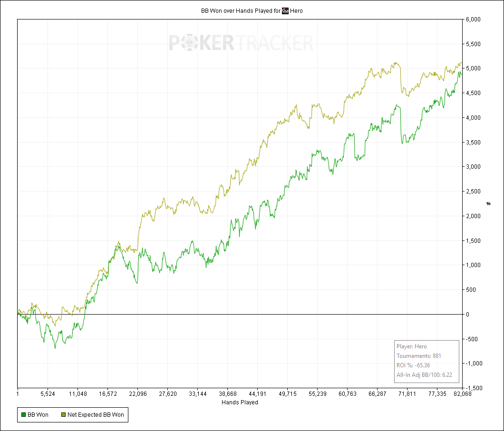Image resolution: width=504 pixels, height=431 pixels.
Task: Click the 49,715 x-axis tick label
Action: [x=287, y=394]
